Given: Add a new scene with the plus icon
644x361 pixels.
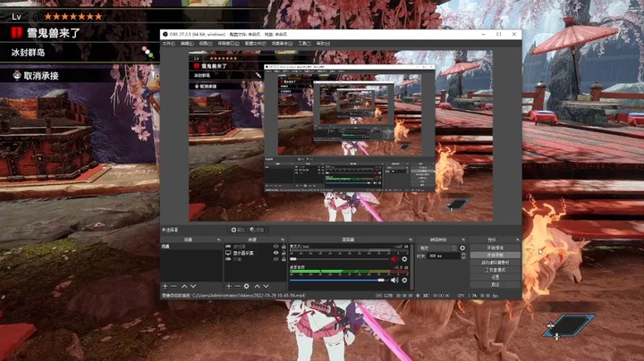Looking at the screenshot, I should 165,286.
